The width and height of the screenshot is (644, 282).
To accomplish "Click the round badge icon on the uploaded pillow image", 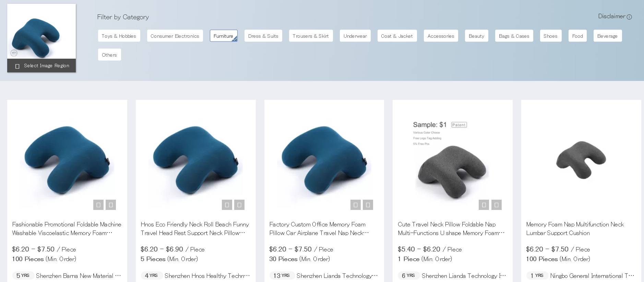I will (14, 53).
